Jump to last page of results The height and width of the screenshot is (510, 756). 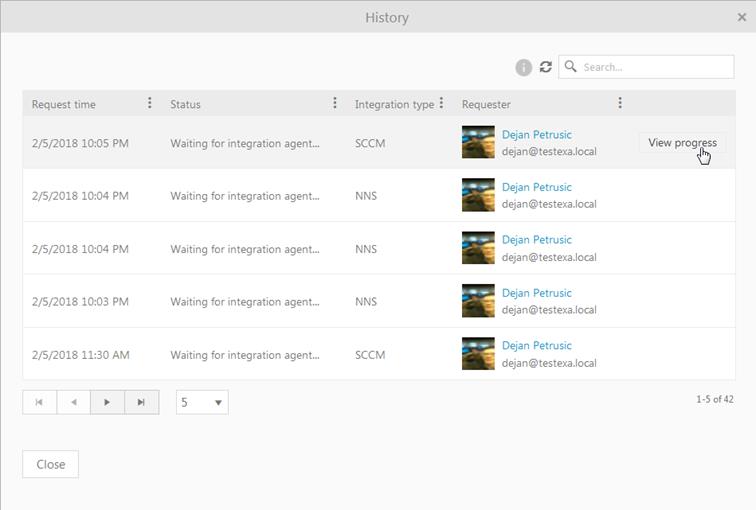pos(141,402)
